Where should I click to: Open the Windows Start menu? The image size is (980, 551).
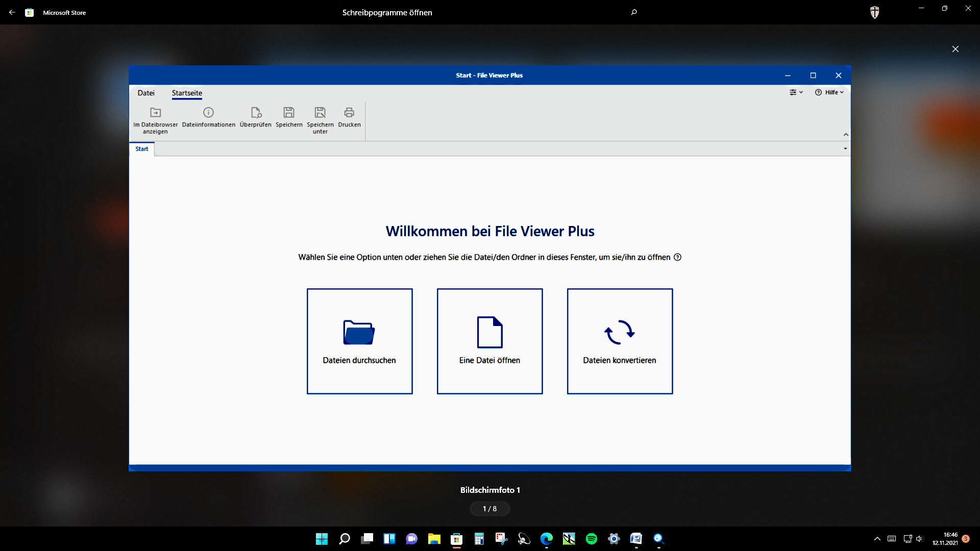pos(322,539)
